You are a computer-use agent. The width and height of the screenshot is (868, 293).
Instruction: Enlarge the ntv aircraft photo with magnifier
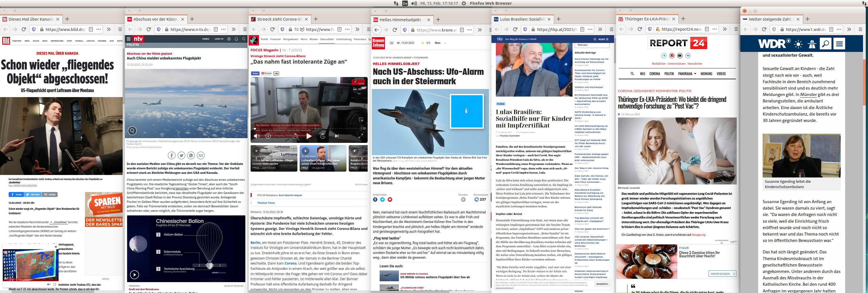click(x=132, y=131)
